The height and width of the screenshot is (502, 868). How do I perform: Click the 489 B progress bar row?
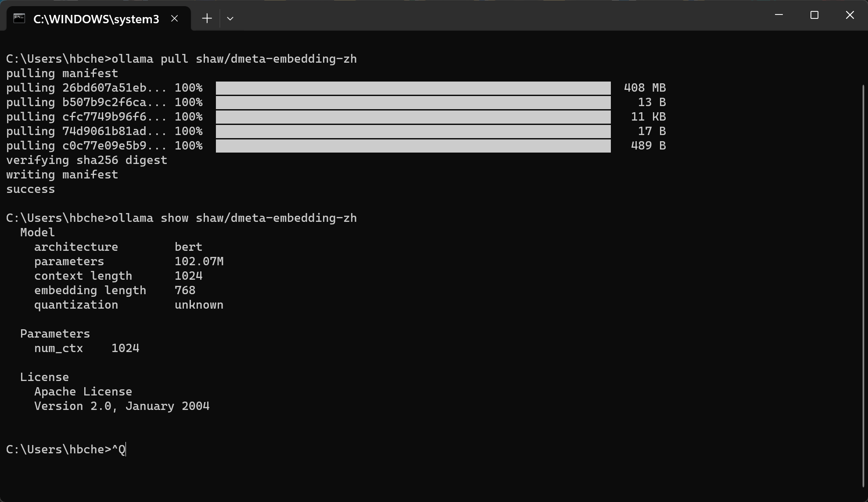point(413,146)
